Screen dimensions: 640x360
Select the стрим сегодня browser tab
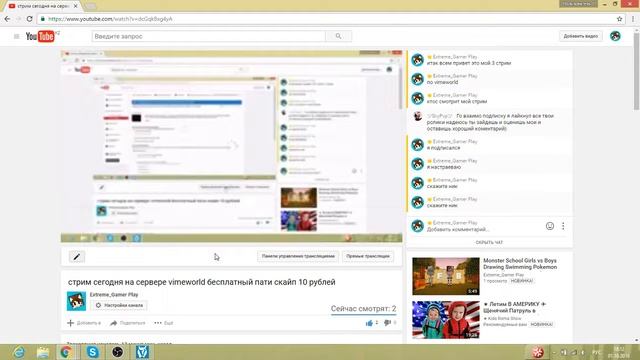click(x=42, y=6)
